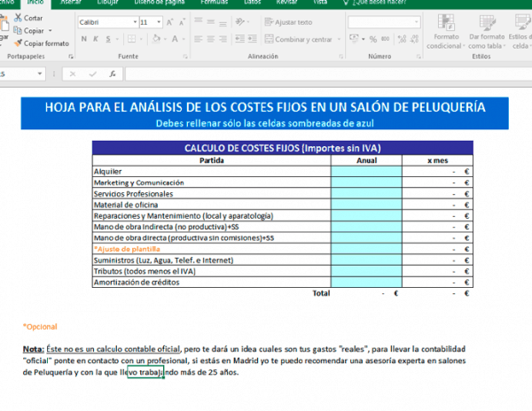Screen dimensions: 532x411
Task: Open Alineación dialog launcher
Action: point(340,56)
